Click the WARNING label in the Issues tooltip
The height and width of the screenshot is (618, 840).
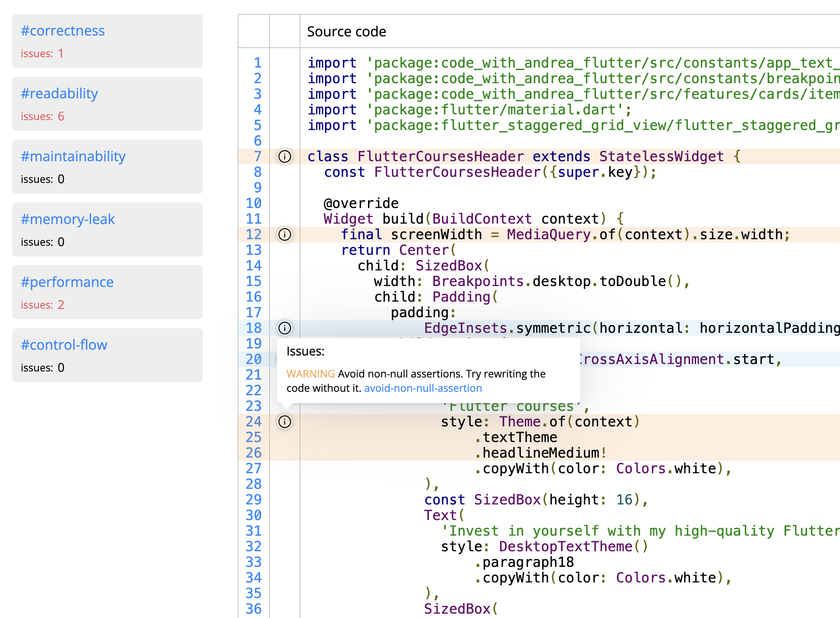coord(310,374)
